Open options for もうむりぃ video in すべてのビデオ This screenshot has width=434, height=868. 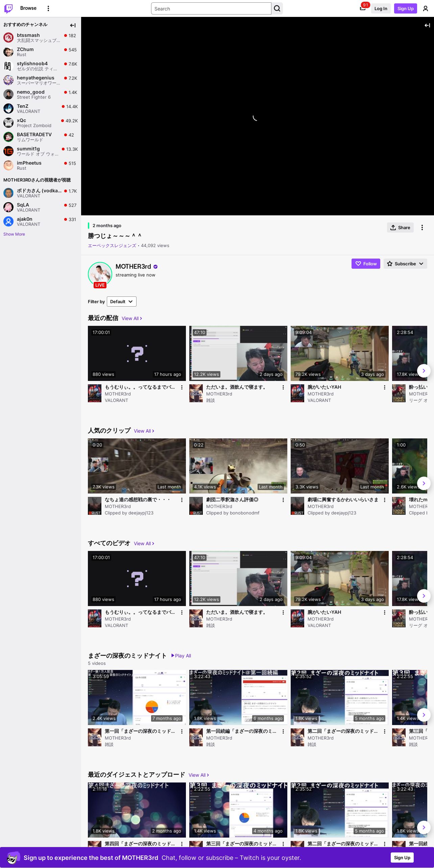coord(182,612)
